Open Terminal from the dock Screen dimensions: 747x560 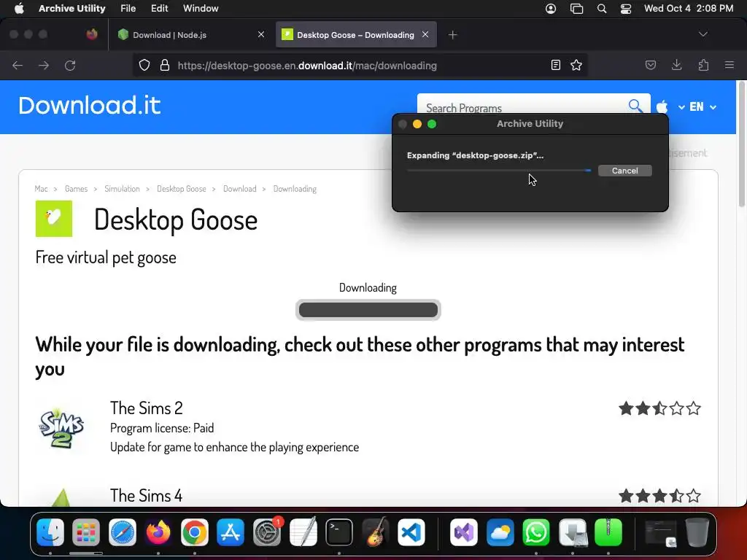[x=338, y=532]
